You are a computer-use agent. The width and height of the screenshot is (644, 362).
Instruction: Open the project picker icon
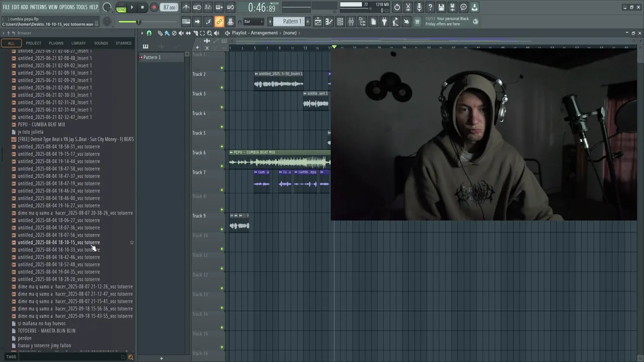(373, 21)
